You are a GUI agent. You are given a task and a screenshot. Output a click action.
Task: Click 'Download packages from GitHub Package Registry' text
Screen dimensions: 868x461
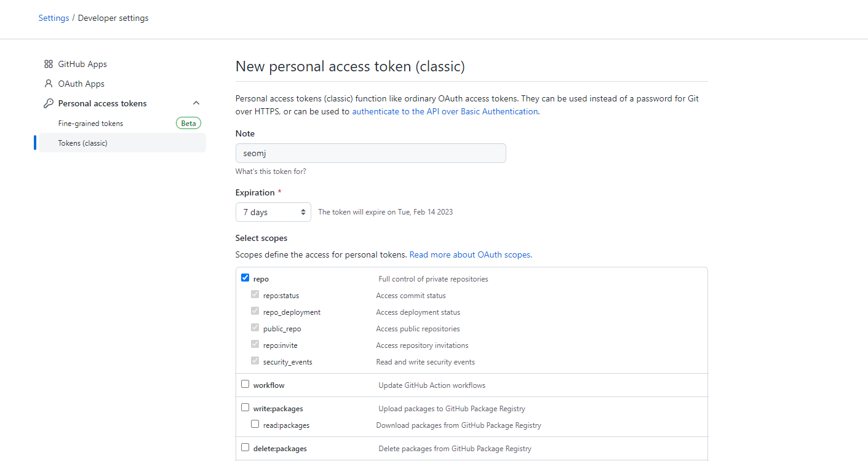[459, 425]
